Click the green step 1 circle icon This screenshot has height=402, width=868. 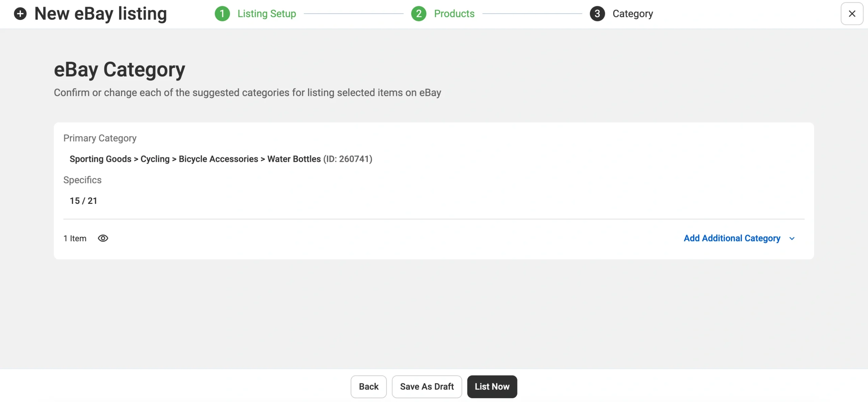(x=222, y=14)
